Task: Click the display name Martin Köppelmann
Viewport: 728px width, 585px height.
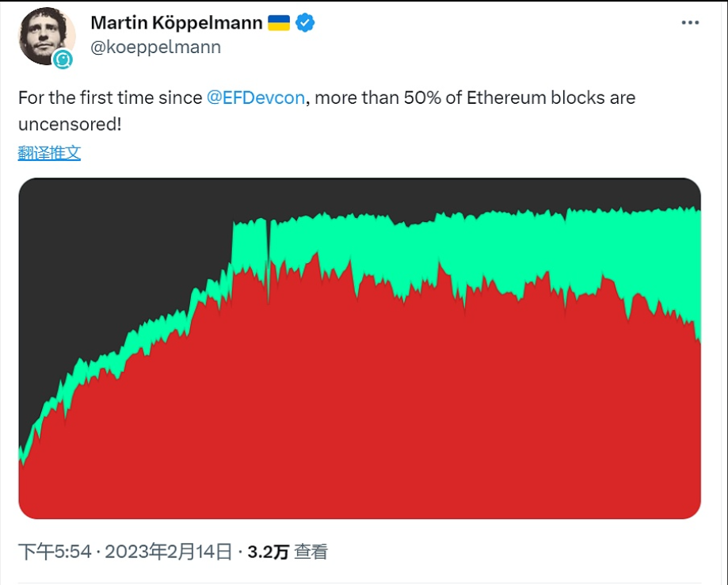Action: [x=177, y=23]
